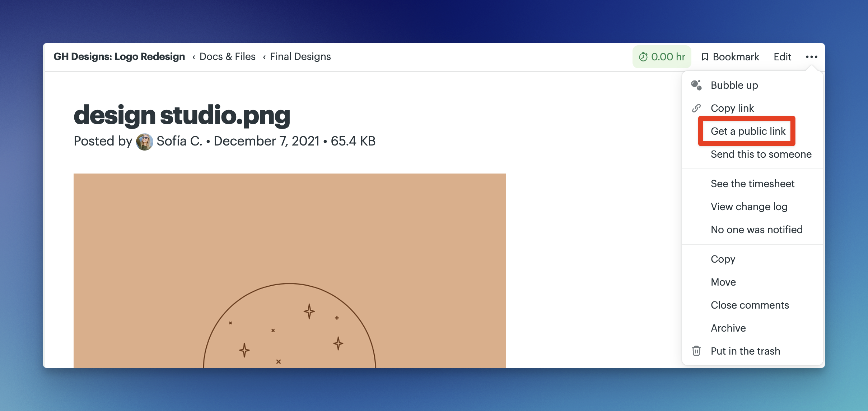Go to GH Designs: Logo Redesign project

pos(119,56)
